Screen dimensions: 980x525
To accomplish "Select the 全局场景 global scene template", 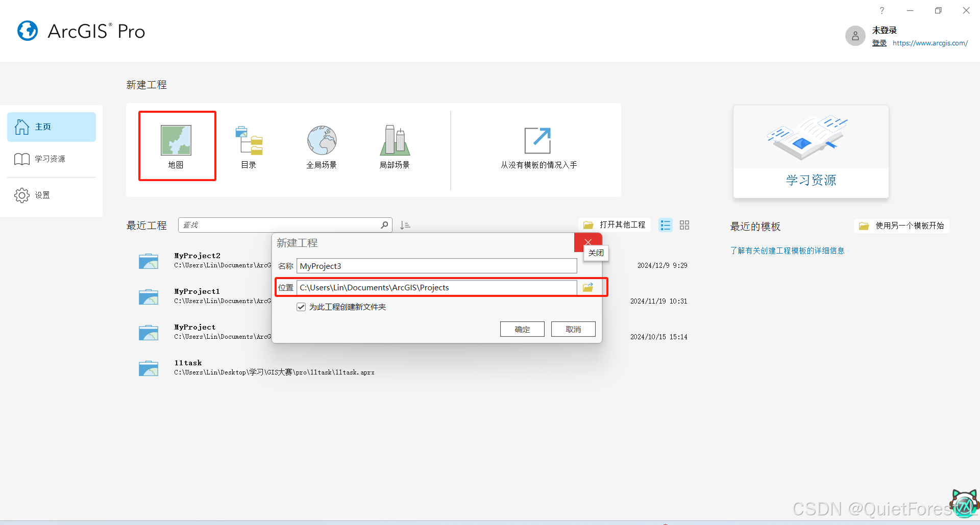I will coord(322,146).
